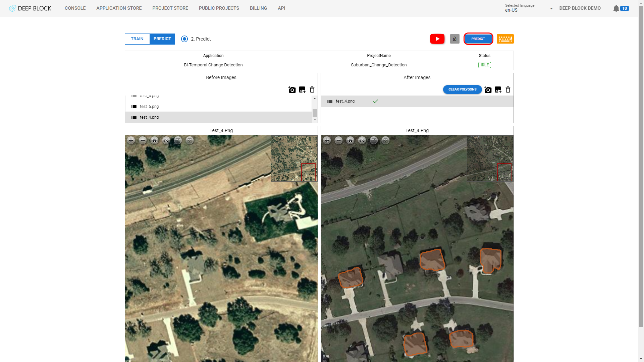Click the fifth tool in the before viewer toolbar
Viewport: 644px width, 362px height.
pos(178,140)
